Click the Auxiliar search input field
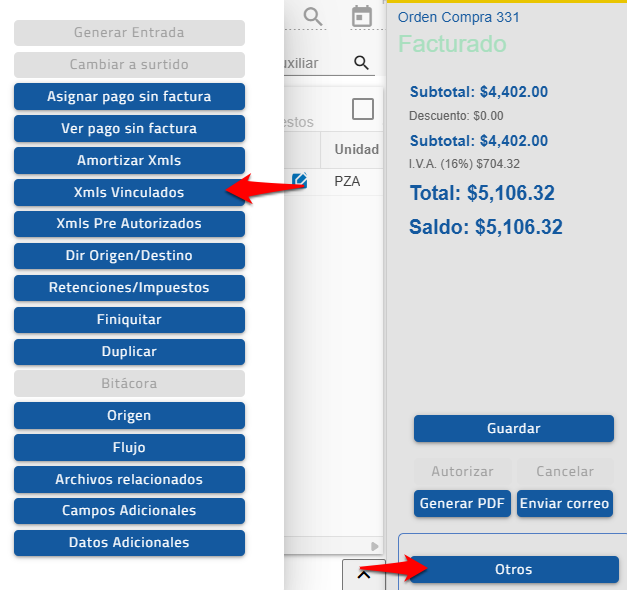This screenshot has height=590, width=627. pyautogui.click(x=315, y=63)
